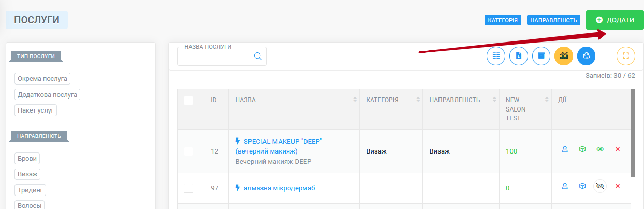Open the КАТЕГОРІЯ button at top
Viewport: 644px width, 209px height.
(502, 20)
